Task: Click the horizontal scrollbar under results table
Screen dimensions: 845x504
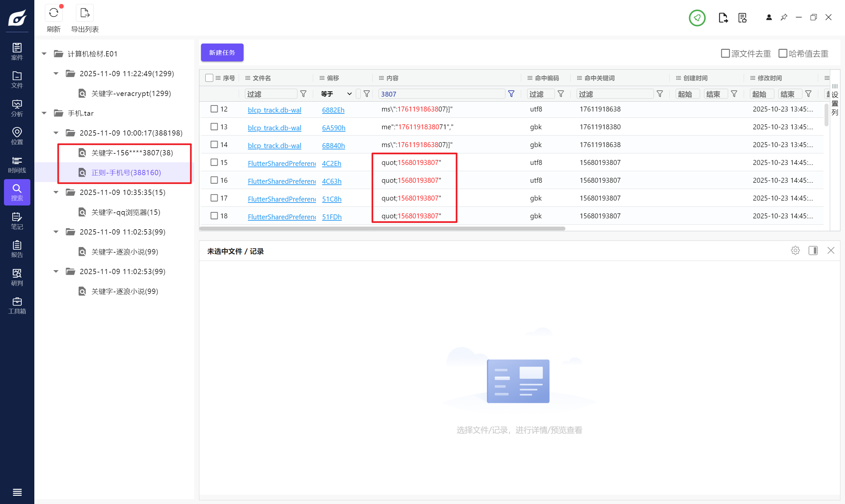Action: coord(382,229)
